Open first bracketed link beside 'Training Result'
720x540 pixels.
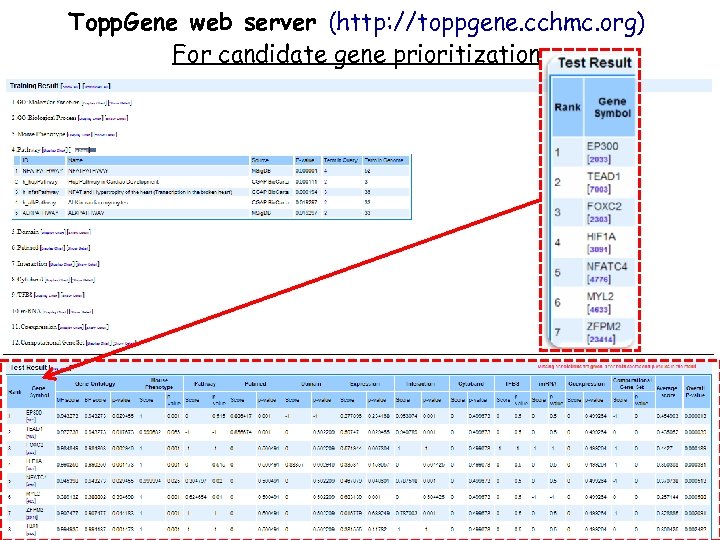click(x=71, y=86)
